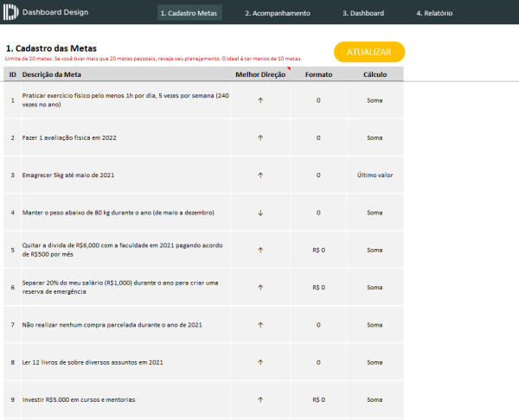Click the red comment marker on Melhor Direção

click(x=288, y=69)
